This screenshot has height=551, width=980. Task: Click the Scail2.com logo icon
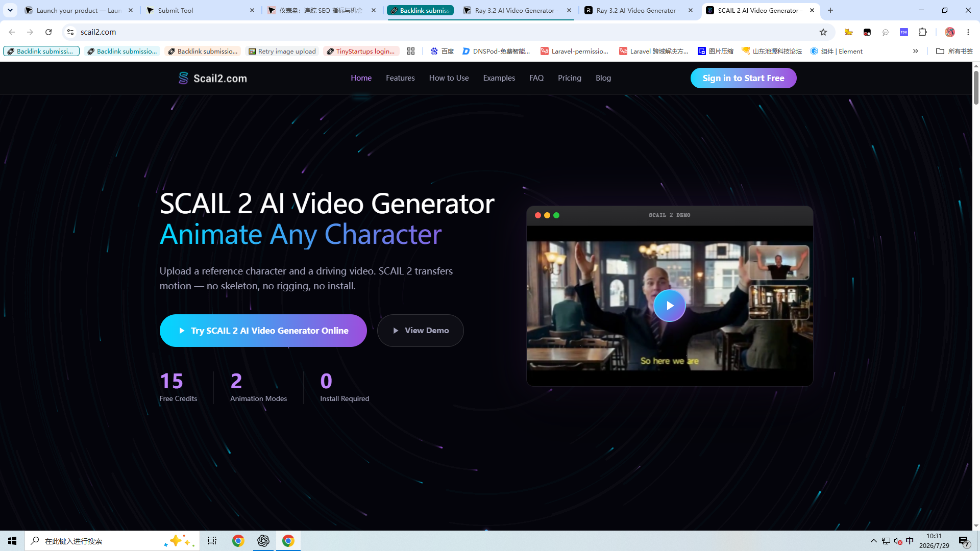[183, 78]
